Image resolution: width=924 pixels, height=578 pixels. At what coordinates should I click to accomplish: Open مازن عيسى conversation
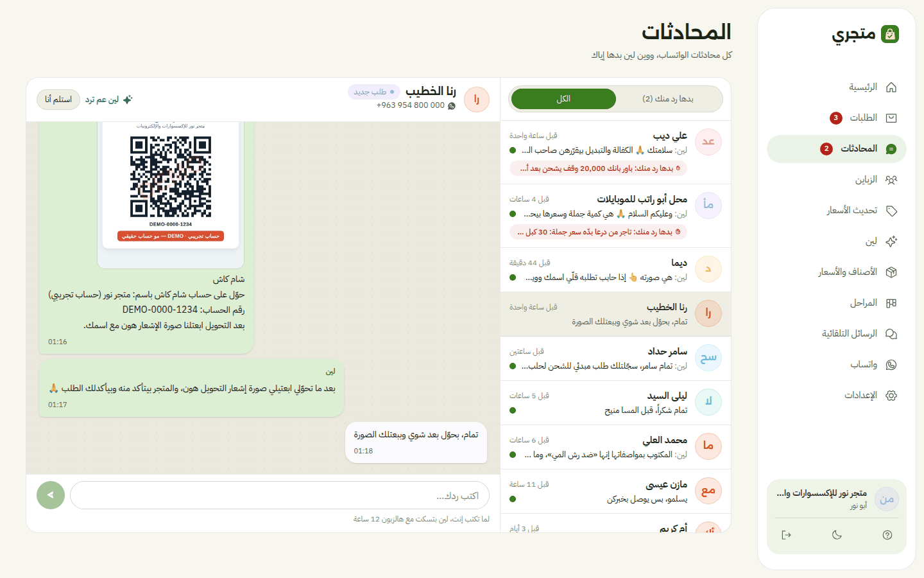point(615,491)
